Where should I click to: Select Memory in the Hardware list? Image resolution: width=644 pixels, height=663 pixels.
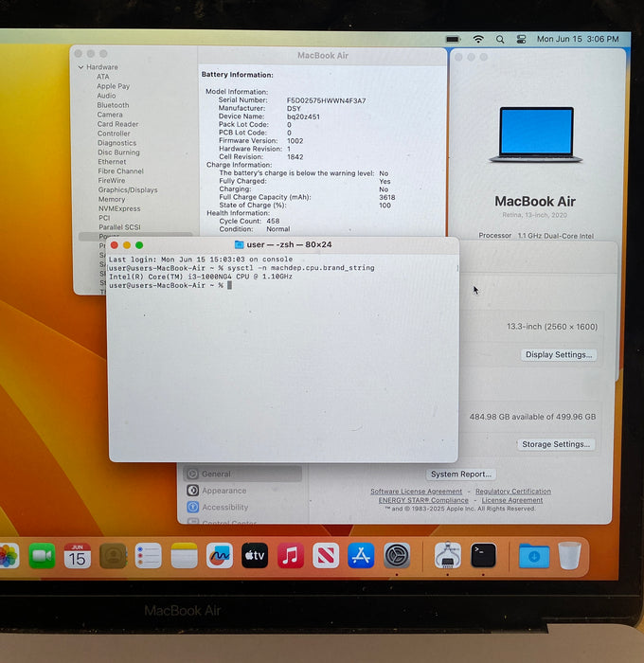click(112, 199)
